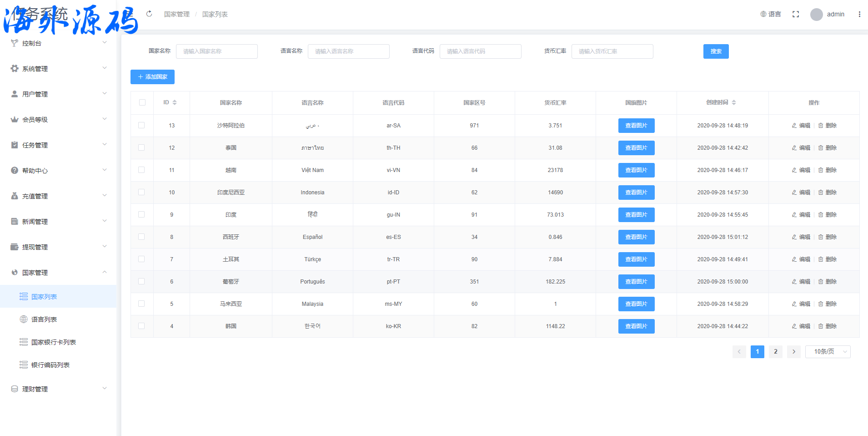The image size is (868, 436).
Task: Check the row checkbox for ID 13
Action: click(141, 126)
